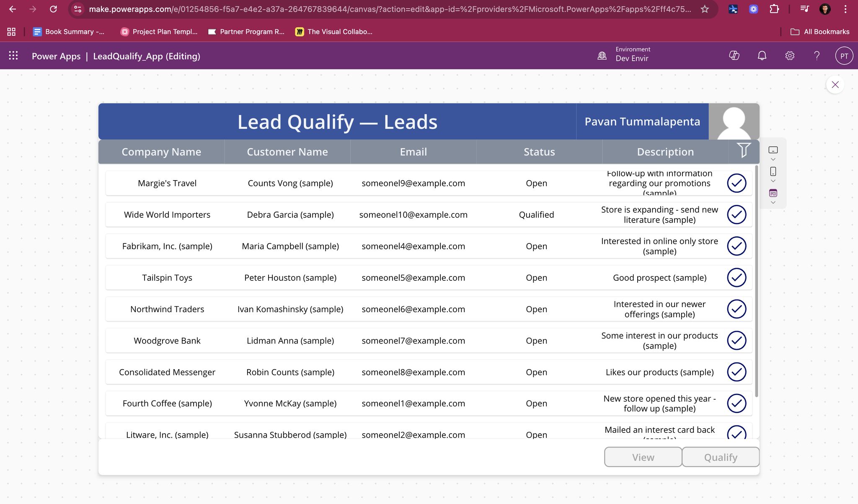Open Power Apps settings gear
858x504 pixels.
coord(789,55)
